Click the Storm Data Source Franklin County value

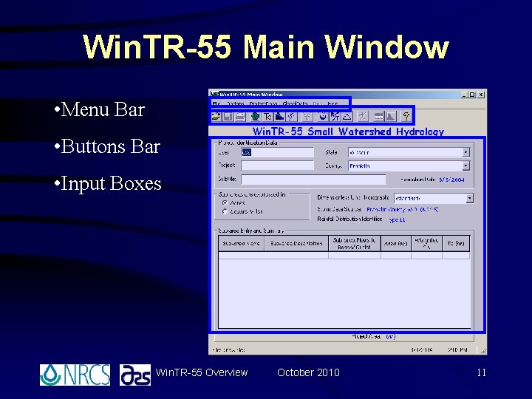click(x=403, y=209)
